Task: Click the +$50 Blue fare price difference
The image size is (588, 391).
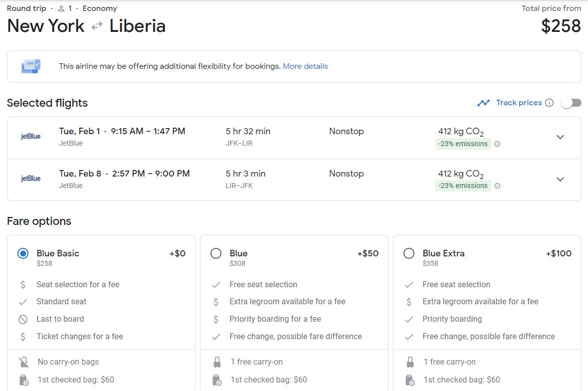Action: click(x=368, y=253)
